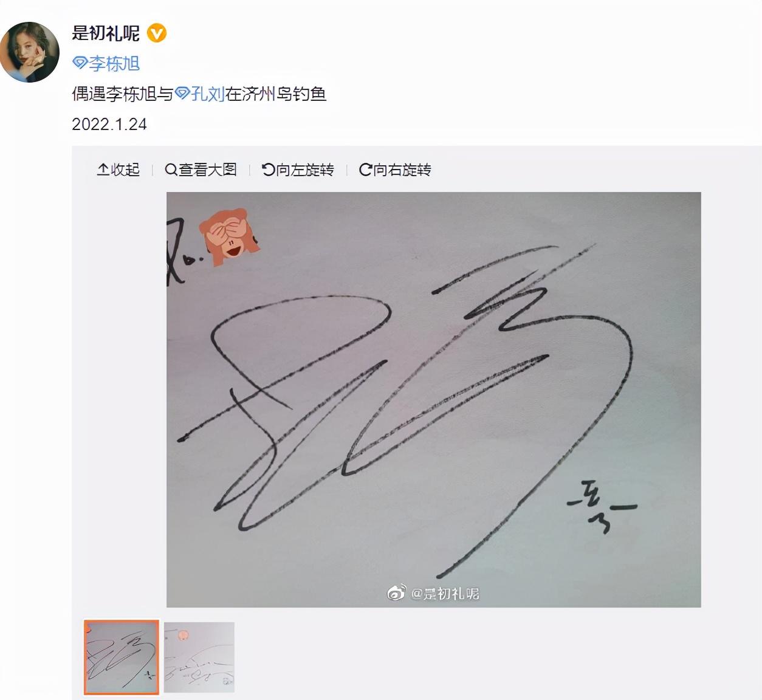Select the second signature thumbnail

point(199,657)
